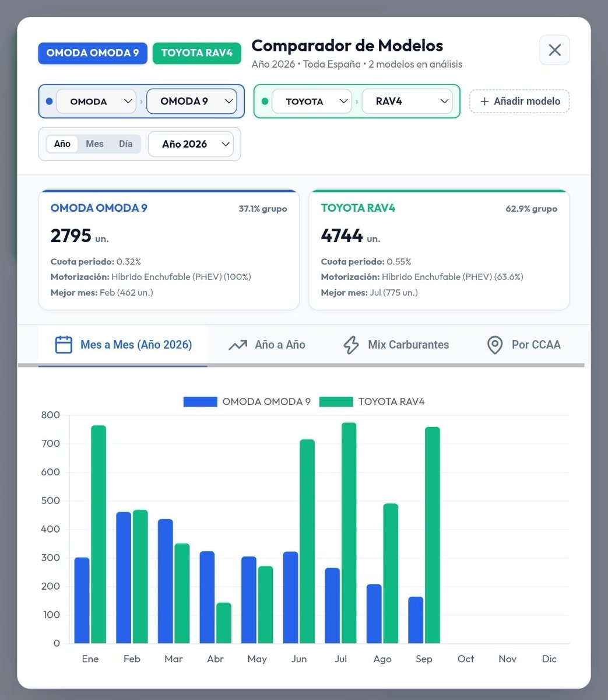
Task: Open the OMODA 9 model dropdown
Action: pyautogui.click(x=191, y=101)
